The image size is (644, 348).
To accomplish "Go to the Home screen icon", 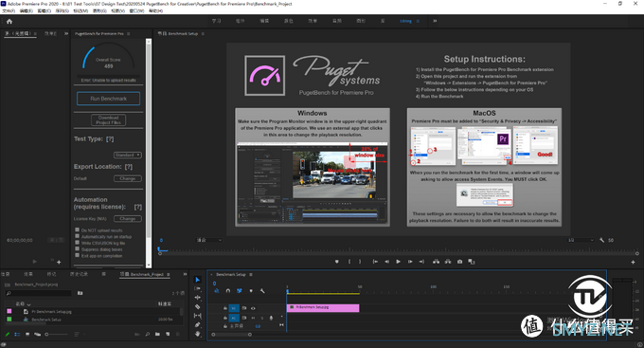I will (x=9, y=22).
